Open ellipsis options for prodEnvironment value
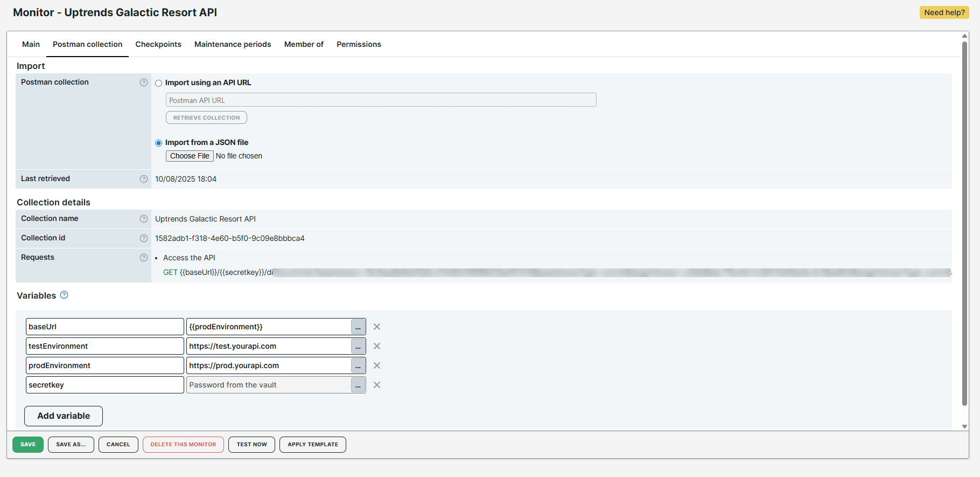This screenshot has height=477, width=980. coord(358,366)
